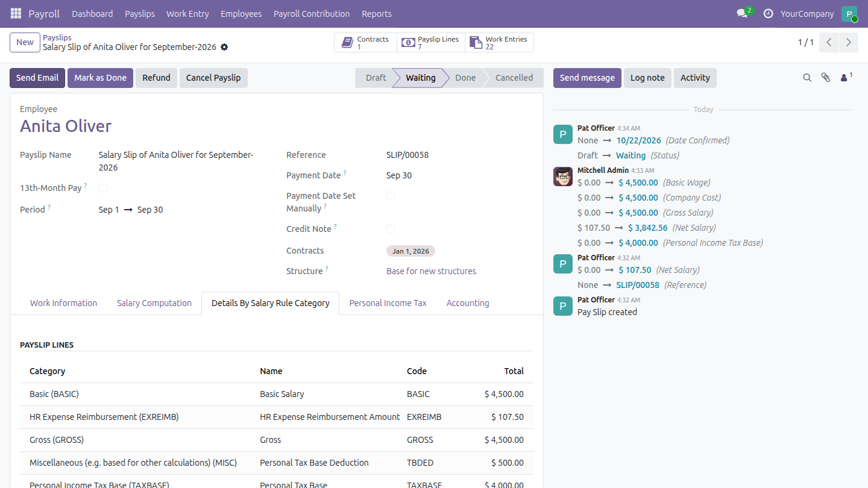Switch to the Work Information tab
The image size is (868, 488).
click(x=64, y=303)
